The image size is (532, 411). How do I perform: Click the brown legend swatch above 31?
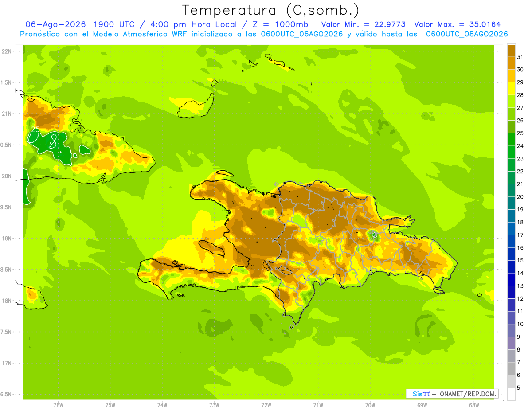[511, 51]
